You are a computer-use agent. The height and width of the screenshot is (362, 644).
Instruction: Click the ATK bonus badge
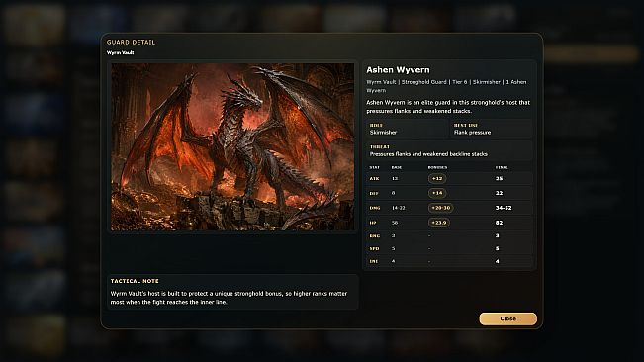(x=437, y=179)
